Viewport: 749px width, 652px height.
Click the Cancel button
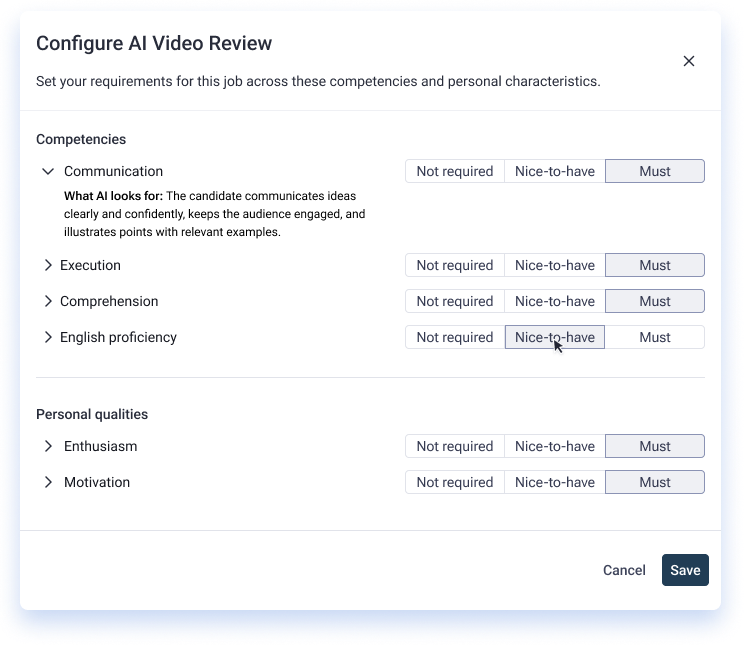coord(624,570)
